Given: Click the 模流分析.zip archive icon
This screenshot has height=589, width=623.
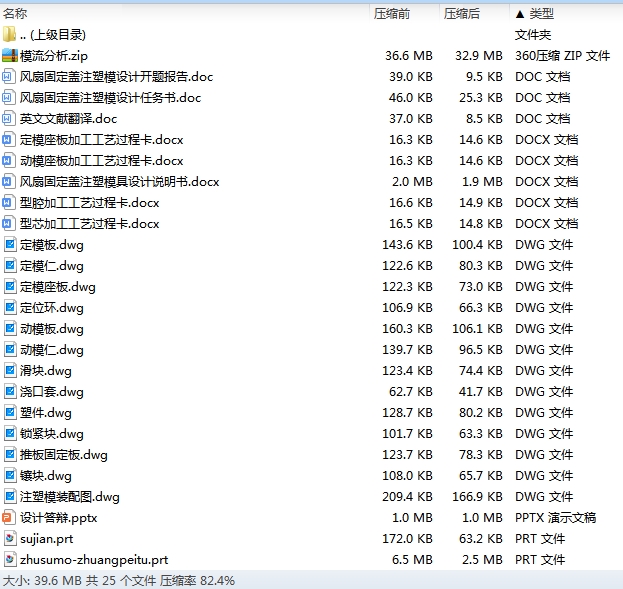Looking at the screenshot, I should (x=10, y=56).
